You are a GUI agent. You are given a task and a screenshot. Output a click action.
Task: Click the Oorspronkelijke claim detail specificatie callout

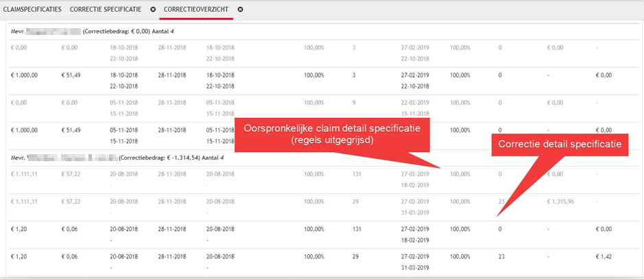tap(331, 133)
